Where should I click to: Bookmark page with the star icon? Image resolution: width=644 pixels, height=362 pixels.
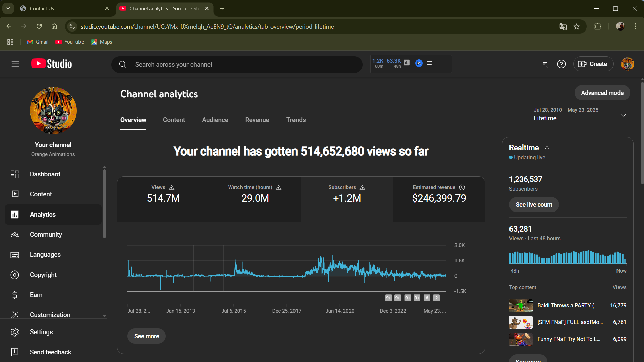577,27
